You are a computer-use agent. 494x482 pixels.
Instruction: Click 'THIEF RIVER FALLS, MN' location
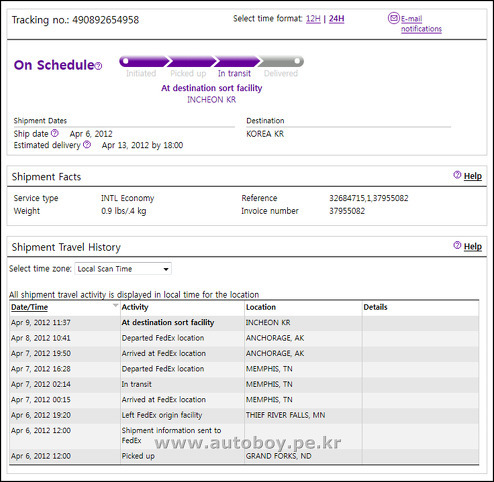click(285, 415)
